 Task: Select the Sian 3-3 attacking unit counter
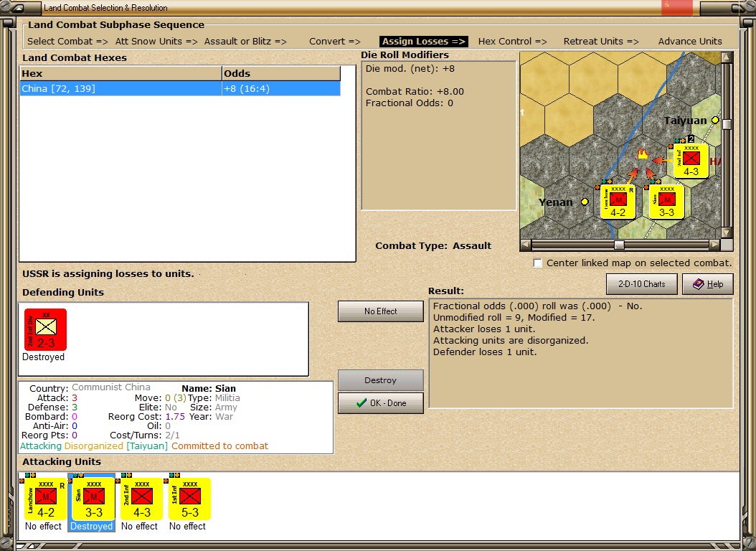tap(93, 499)
